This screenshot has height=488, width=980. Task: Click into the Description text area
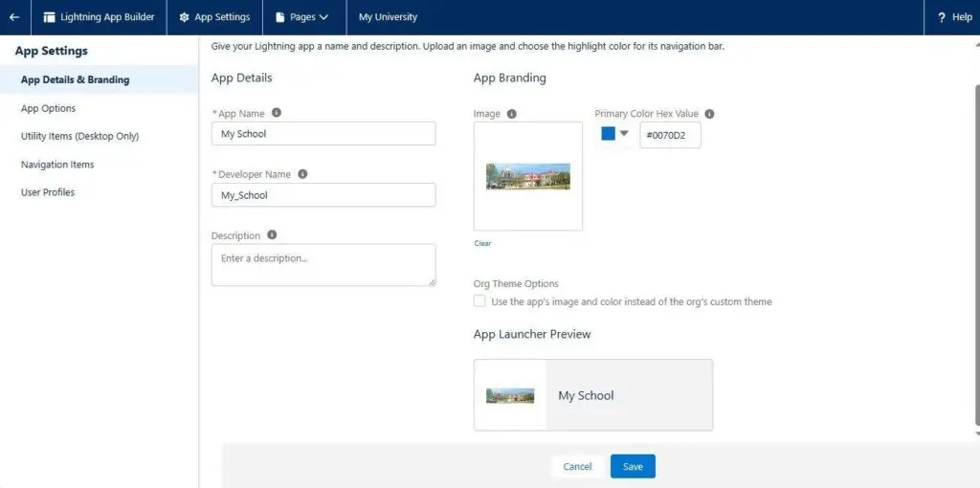point(323,264)
